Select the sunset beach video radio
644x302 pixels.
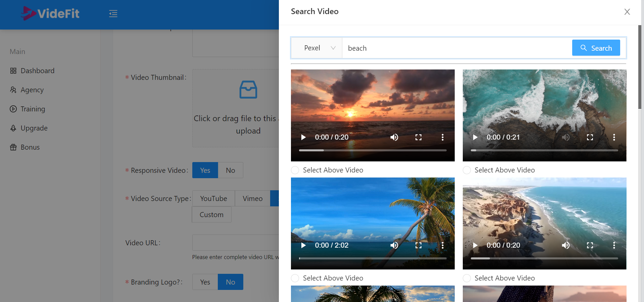295,170
